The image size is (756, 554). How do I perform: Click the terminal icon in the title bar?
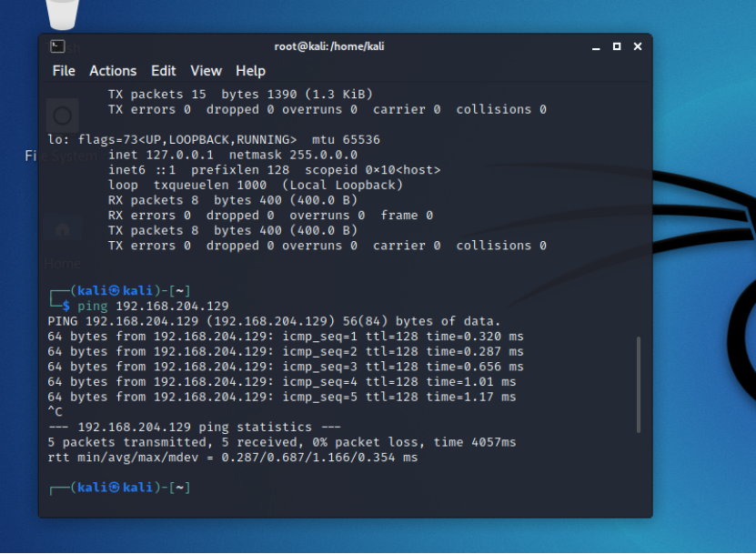tap(57, 45)
